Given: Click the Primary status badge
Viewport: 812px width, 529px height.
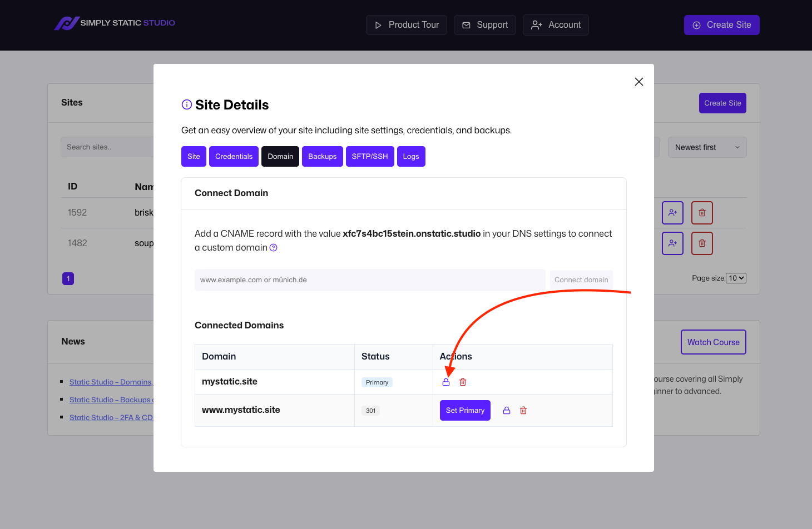Looking at the screenshot, I should 377,382.
